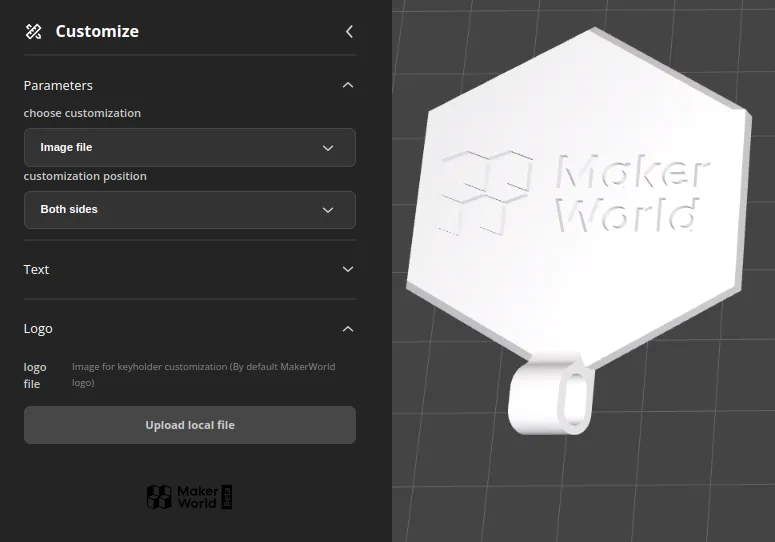This screenshot has width=775, height=542.
Task: Expand the Text section
Action: point(348,269)
